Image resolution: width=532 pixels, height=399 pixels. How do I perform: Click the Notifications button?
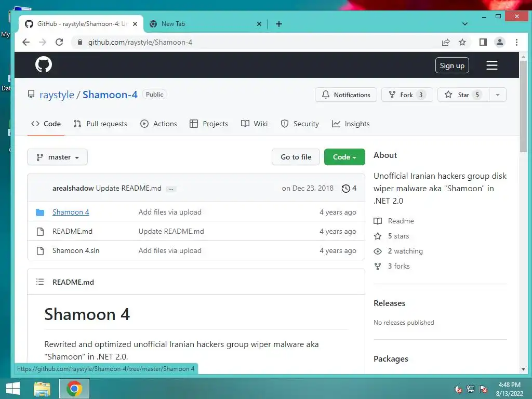tap(345, 95)
